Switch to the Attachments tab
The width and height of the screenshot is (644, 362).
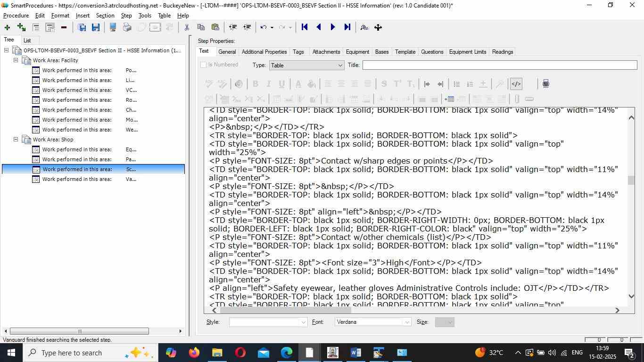click(326, 52)
